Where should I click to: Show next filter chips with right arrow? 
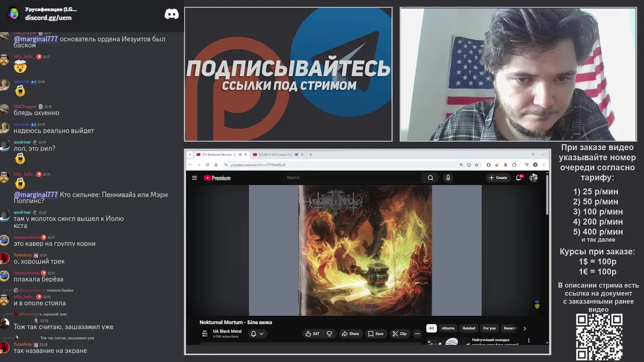524,328
